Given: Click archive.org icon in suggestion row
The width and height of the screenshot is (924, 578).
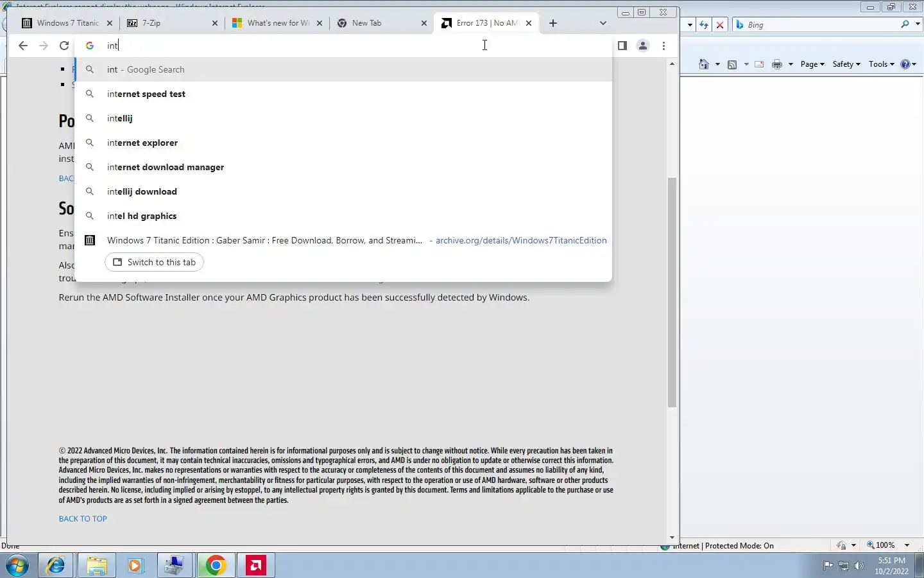Looking at the screenshot, I should coord(90,240).
